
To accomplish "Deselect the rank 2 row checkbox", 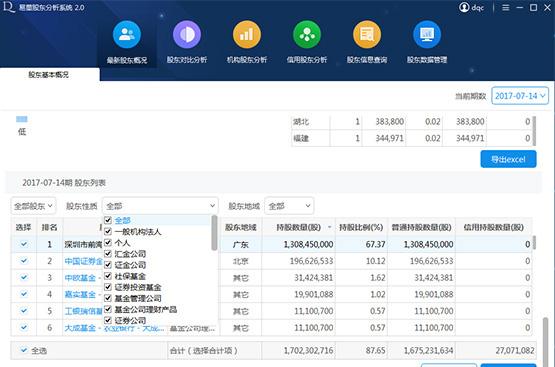I will [x=24, y=260].
